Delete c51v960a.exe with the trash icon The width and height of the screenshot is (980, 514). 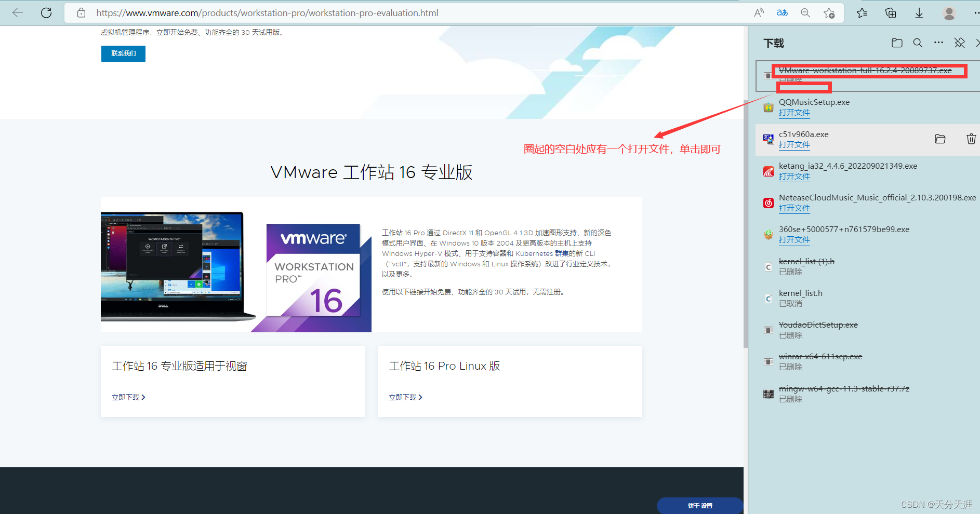971,139
